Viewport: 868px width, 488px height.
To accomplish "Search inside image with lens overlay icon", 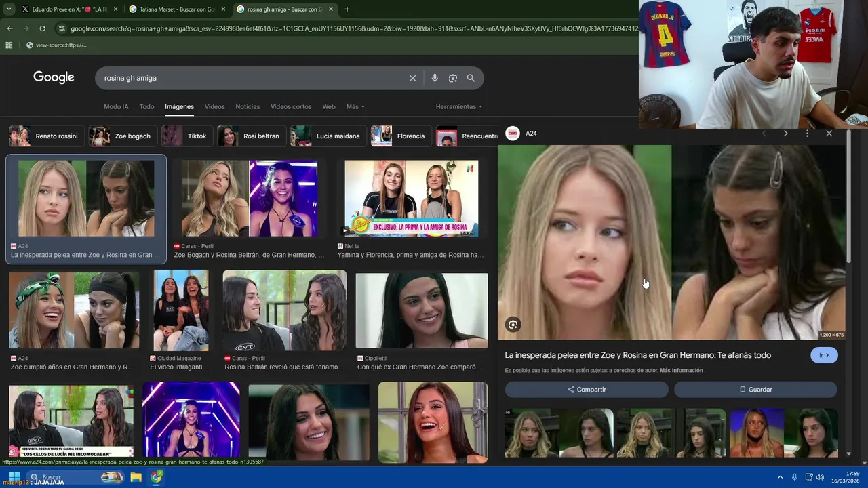I will click(513, 325).
